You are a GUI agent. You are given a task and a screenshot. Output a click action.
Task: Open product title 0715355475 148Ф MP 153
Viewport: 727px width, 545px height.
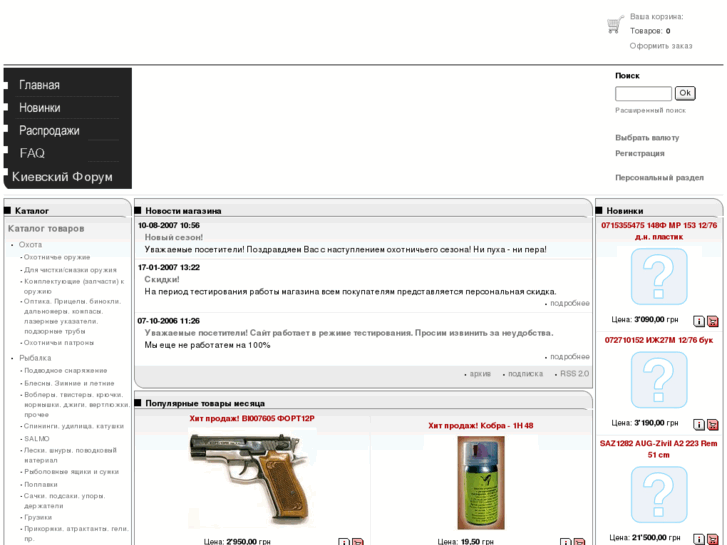pos(659,231)
